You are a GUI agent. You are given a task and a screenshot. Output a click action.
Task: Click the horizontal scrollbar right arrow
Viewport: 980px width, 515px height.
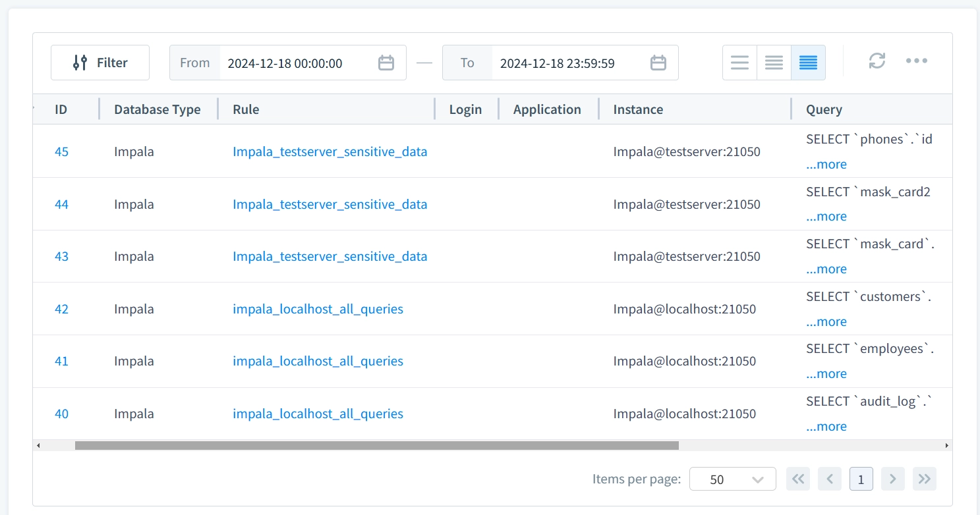coord(947,445)
